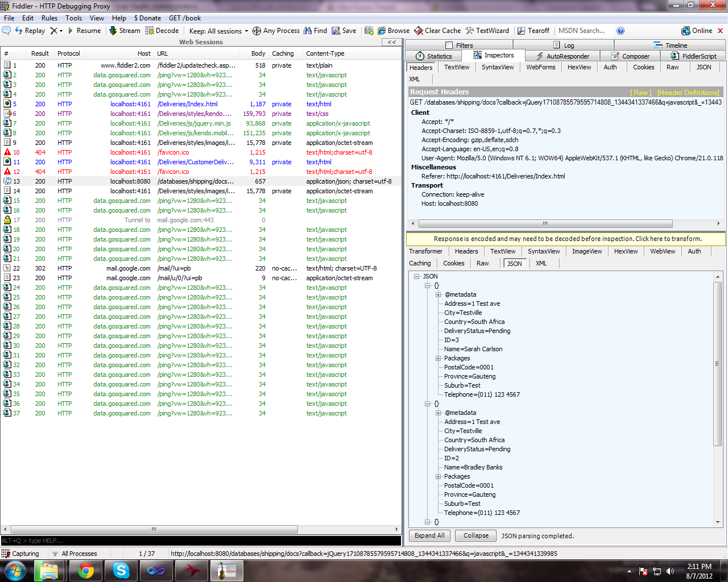Focus the MSDN Search input box

pyautogui.click(x=584, y=31)
